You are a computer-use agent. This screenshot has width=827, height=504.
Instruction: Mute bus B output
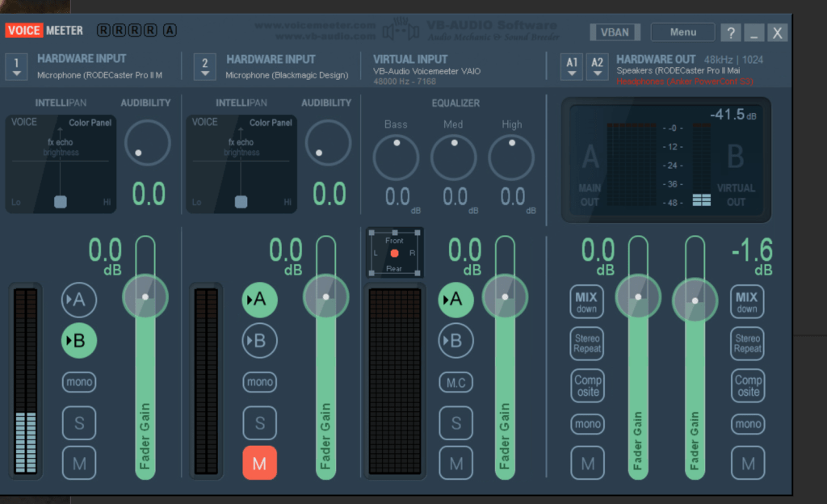(748, 464)
